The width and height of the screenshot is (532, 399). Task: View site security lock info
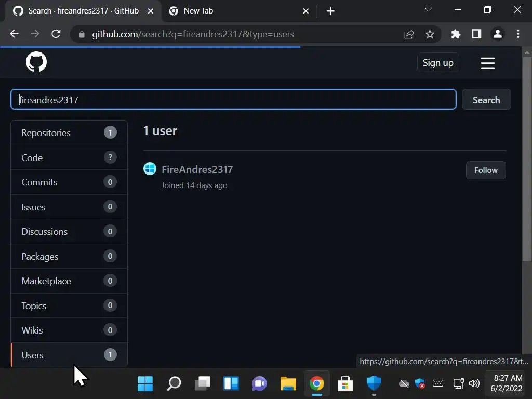(x=82, y=34)
